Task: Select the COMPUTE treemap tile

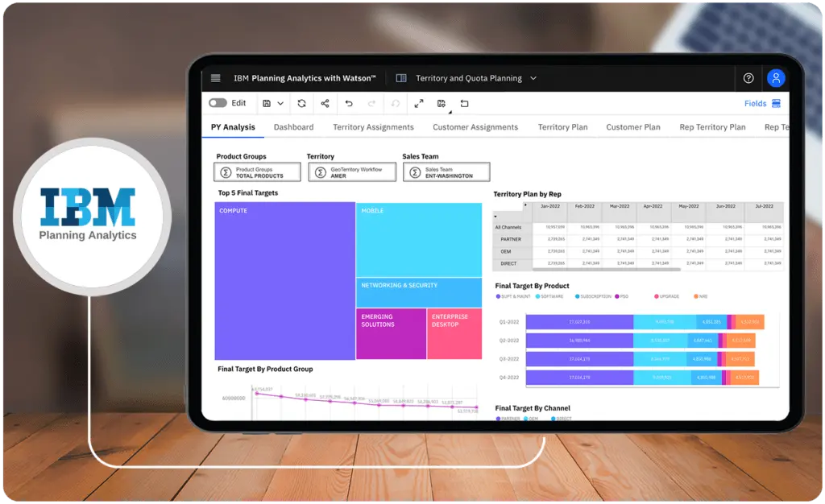Action: 284,281
